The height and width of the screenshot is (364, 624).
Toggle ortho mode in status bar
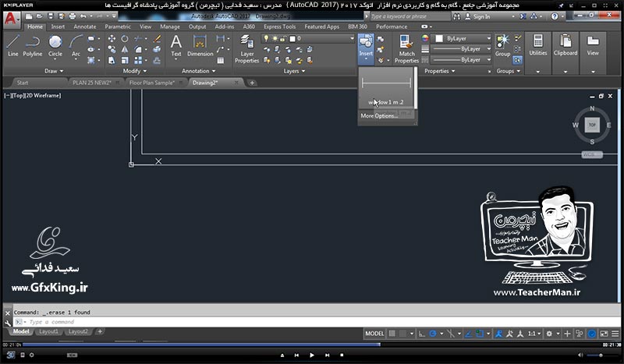421,334
